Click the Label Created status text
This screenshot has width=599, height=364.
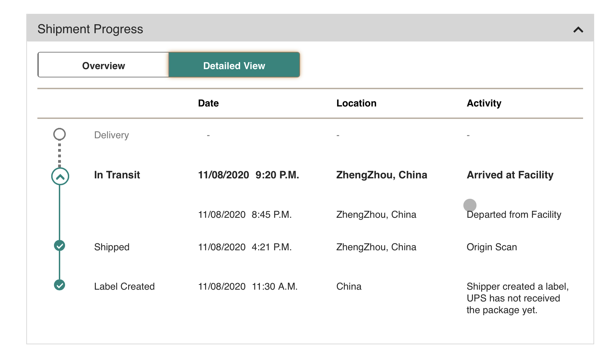[x=124, y=287]
